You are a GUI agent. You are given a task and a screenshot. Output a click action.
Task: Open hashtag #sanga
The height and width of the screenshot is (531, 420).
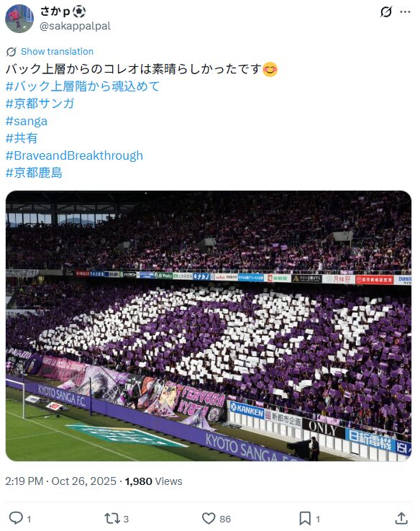(x=27, y=121)
